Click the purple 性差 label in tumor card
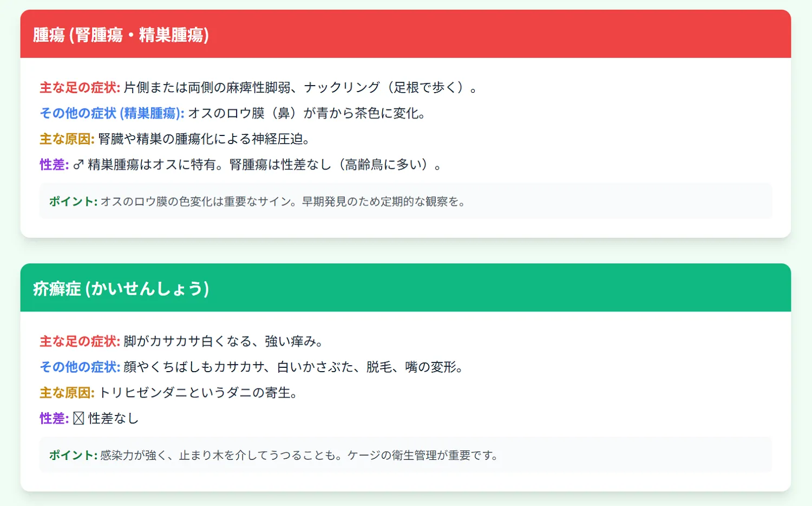The width and height of the screenshot is (812, 506). tap(54, 165)
